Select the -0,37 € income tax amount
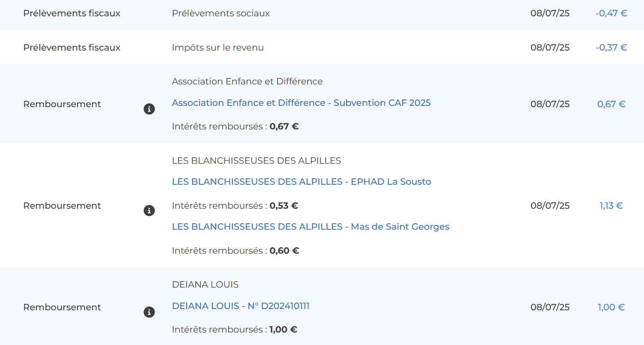This screenshot has width=644, height=345. (611, 48)
